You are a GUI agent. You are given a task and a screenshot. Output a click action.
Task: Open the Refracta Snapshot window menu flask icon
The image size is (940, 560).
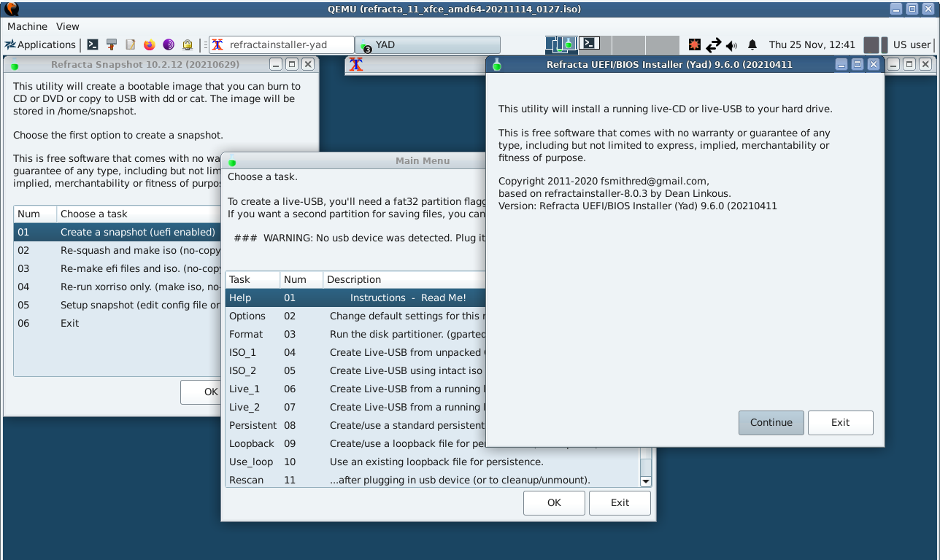pos(13,64)
